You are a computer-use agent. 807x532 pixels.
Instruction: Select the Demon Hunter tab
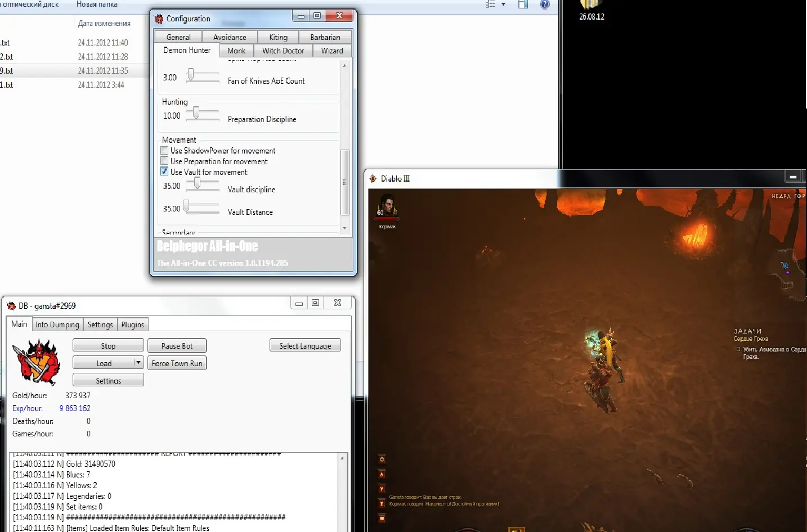(187, 50)
